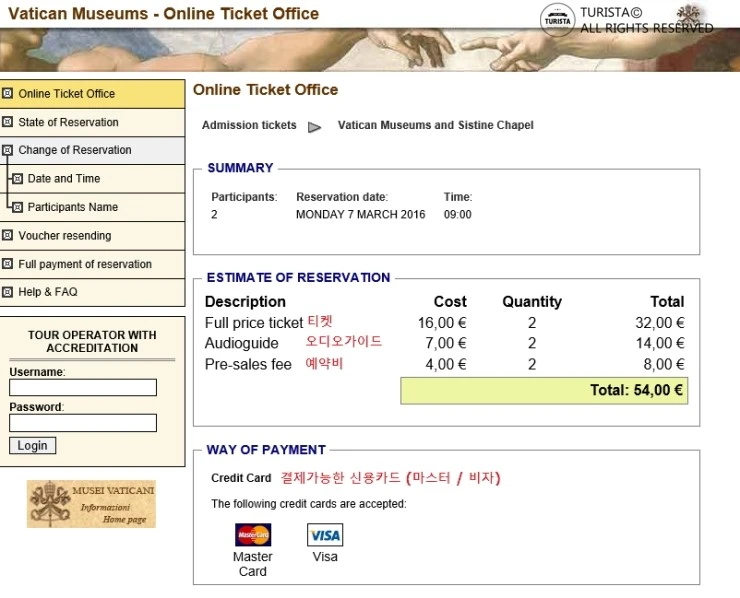
Task: Click Vatican Museums and Sistine Chapel breadcrumb
Action: (436, 125)
